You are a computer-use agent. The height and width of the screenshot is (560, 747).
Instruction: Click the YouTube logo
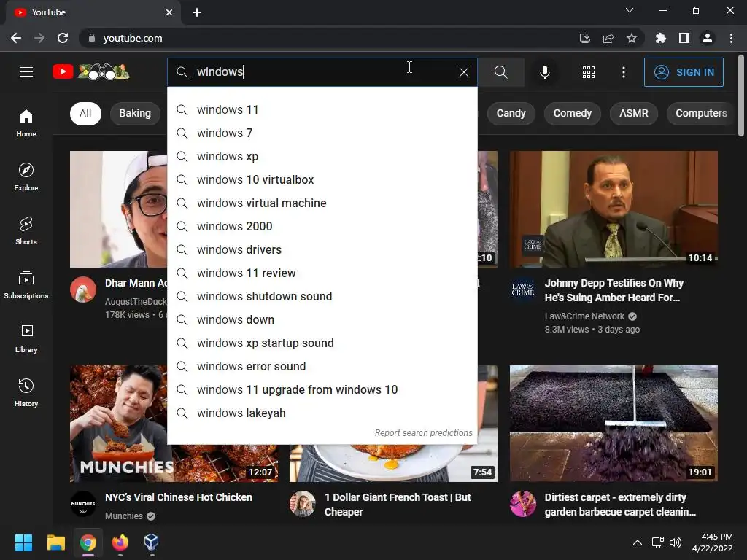(90, 72)
